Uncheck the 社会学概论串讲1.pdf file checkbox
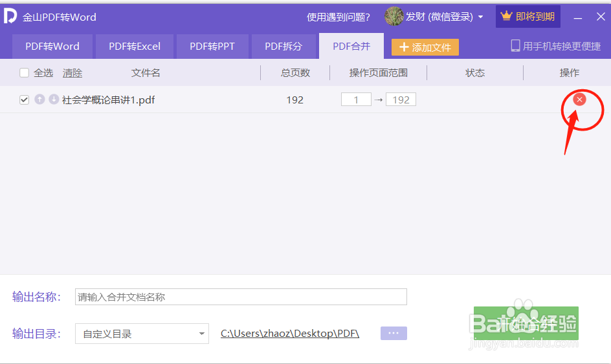Viewport: 611px width, 364px height. [24, 100]
